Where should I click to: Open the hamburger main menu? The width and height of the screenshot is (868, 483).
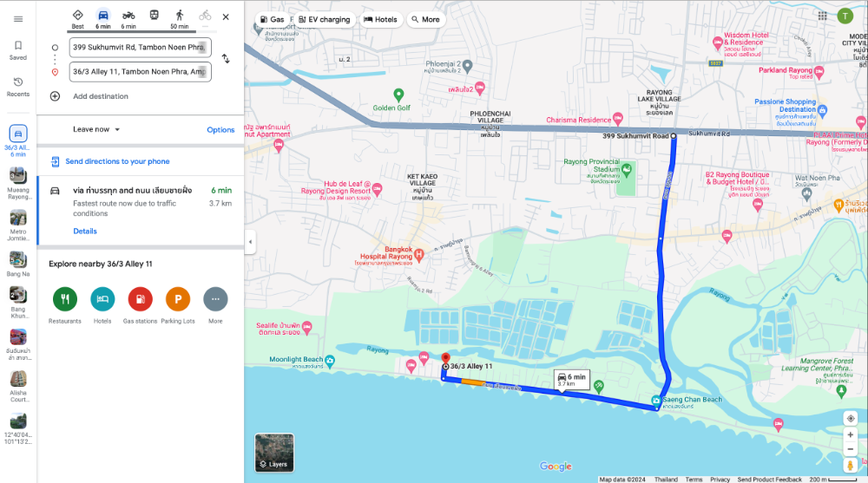click(18, 19)
